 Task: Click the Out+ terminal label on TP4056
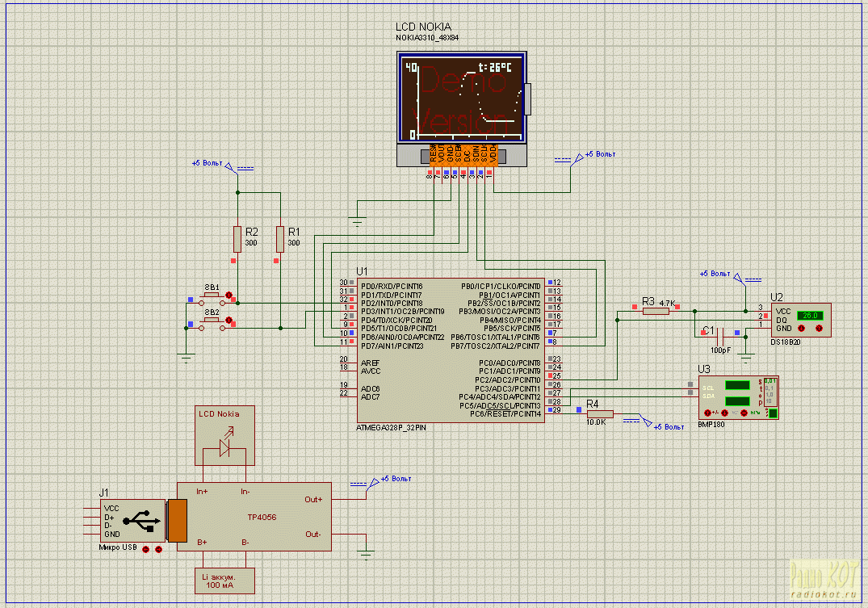pyautogui.click(x=313, y=500)
